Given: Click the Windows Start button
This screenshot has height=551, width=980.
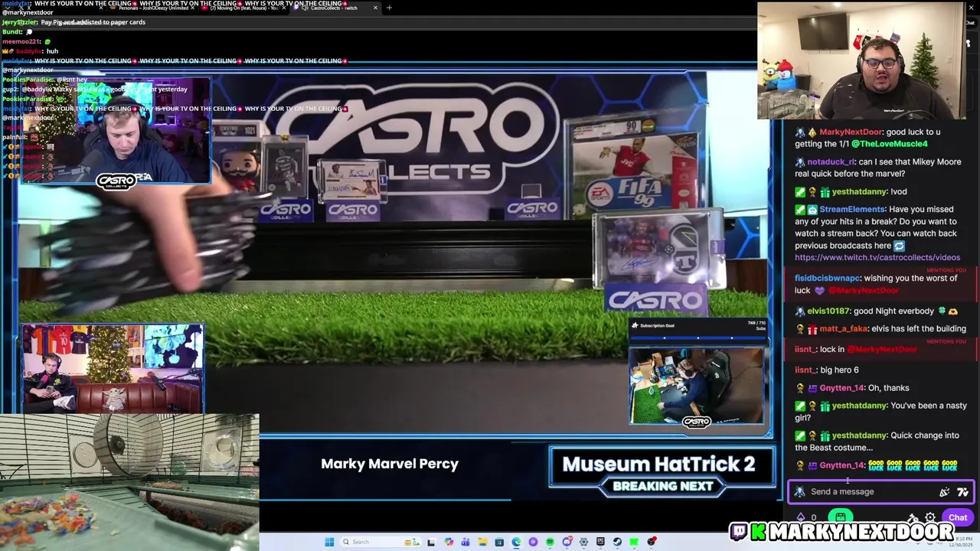Looking at the screenshot, I should tap(329, 542).
